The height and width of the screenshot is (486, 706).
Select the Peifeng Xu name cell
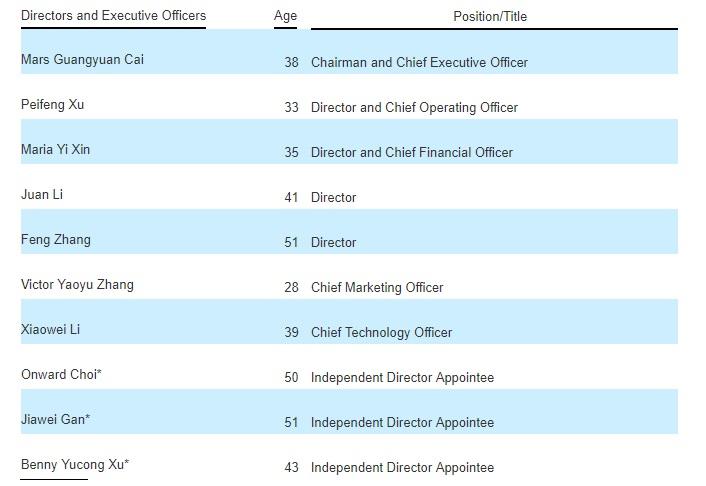[x=53, y=104]
